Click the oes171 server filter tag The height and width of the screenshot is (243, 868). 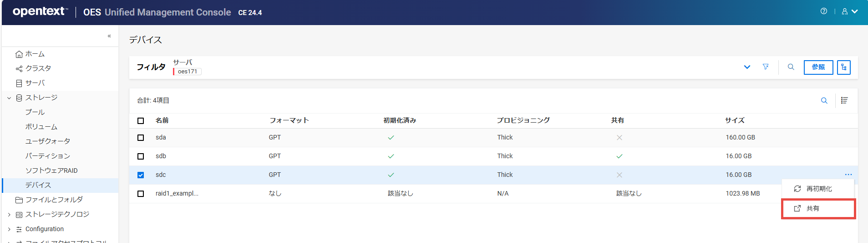[x=188, y=72]
